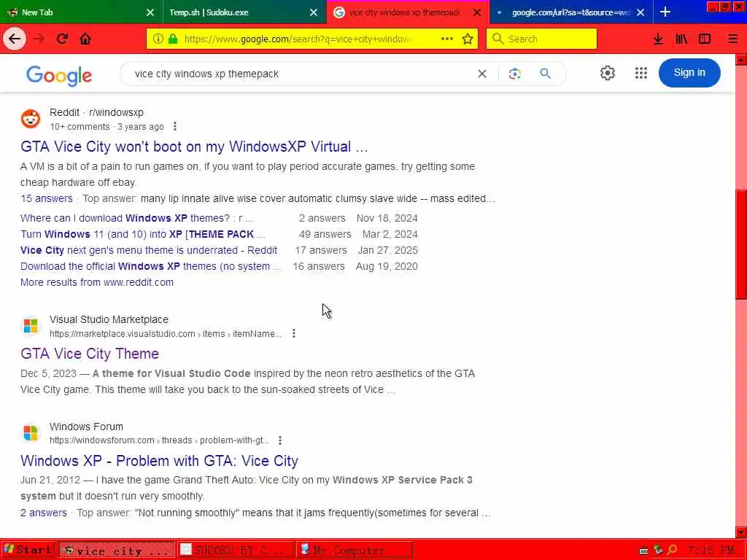
Task: Close the New Tab tab
Action: point(150,12)
